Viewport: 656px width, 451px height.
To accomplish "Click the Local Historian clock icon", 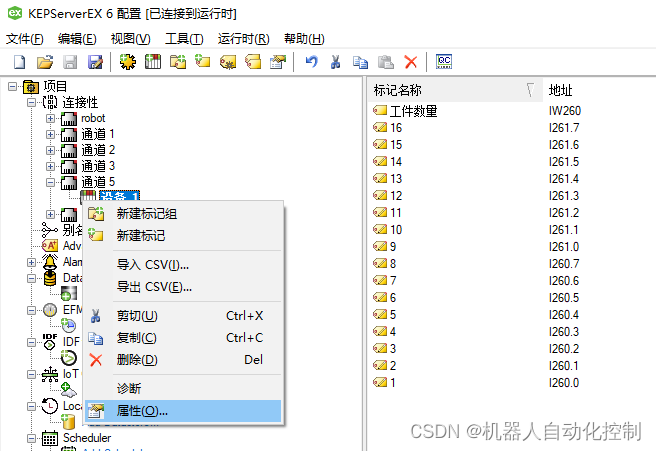I will (50, 406).
